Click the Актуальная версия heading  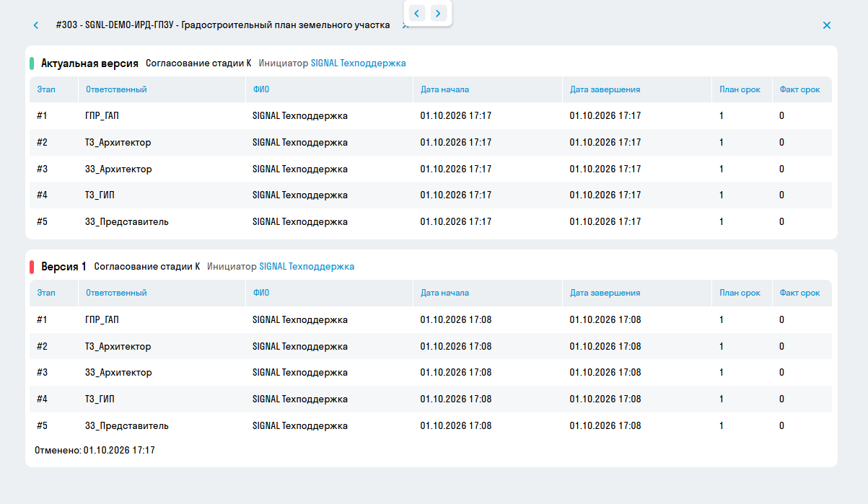[x=89, y=63]
